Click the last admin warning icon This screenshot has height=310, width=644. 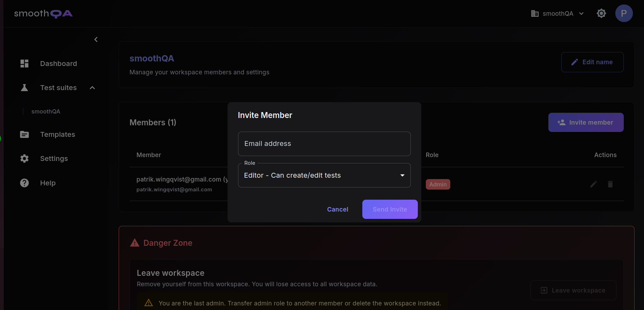pyautogui.click(x=149, y=303)
